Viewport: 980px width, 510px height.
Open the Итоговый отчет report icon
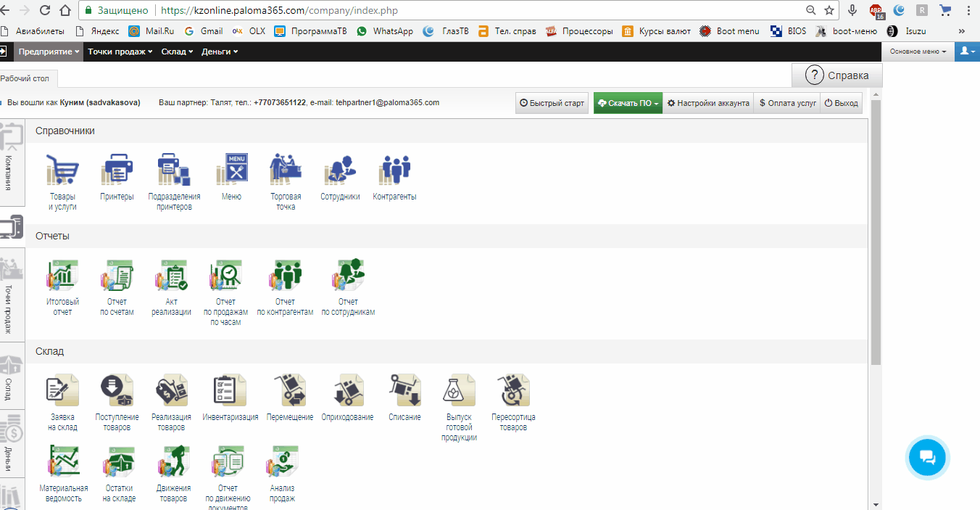click(x=62, y=276)
